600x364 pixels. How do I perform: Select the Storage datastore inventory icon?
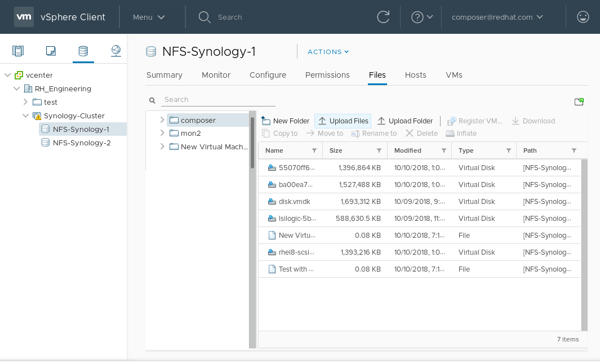83,51
